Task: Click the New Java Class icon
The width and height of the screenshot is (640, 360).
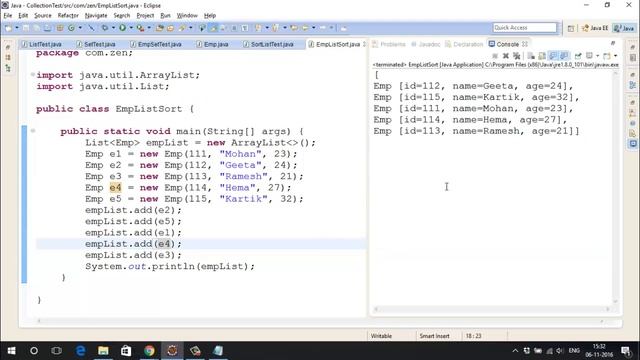Action: tap(71, 28)
